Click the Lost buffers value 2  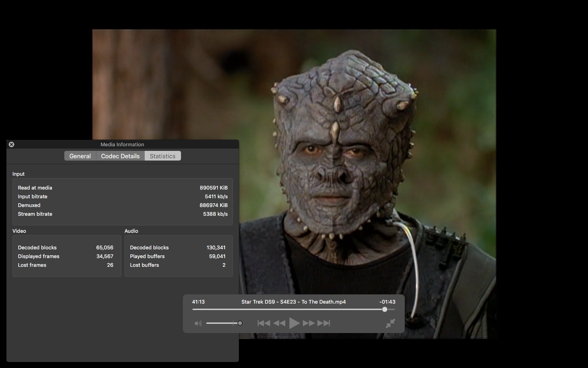(x=224, y=265)
